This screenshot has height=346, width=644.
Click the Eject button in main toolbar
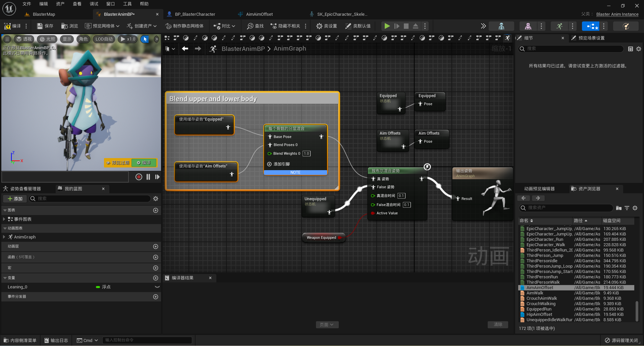pos(416,26)
